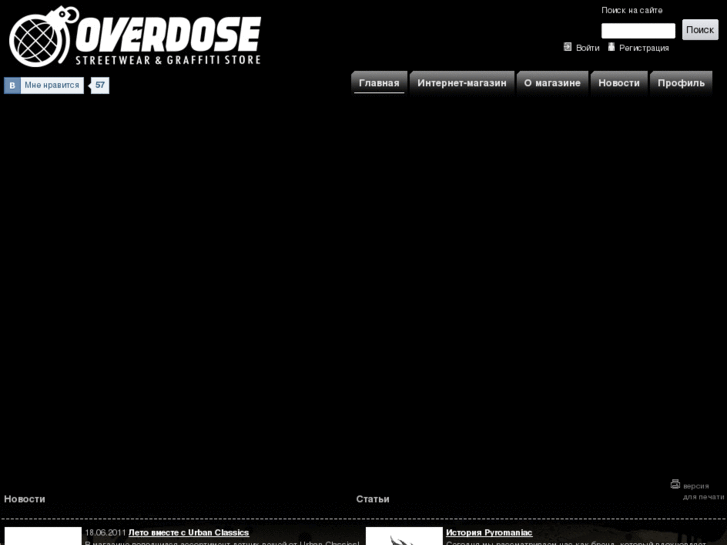727x545 pixels.
Task: Click the registration user icon
Action: 612,46
